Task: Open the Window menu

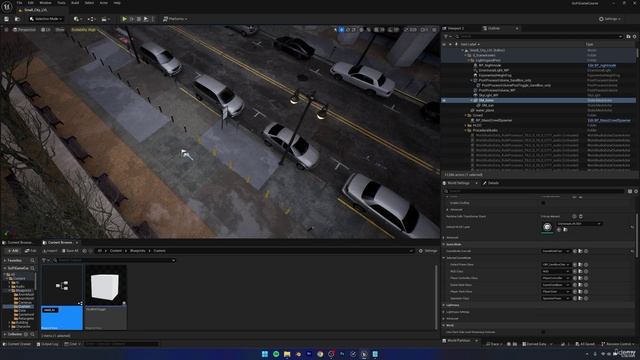Action: (45, 3)
